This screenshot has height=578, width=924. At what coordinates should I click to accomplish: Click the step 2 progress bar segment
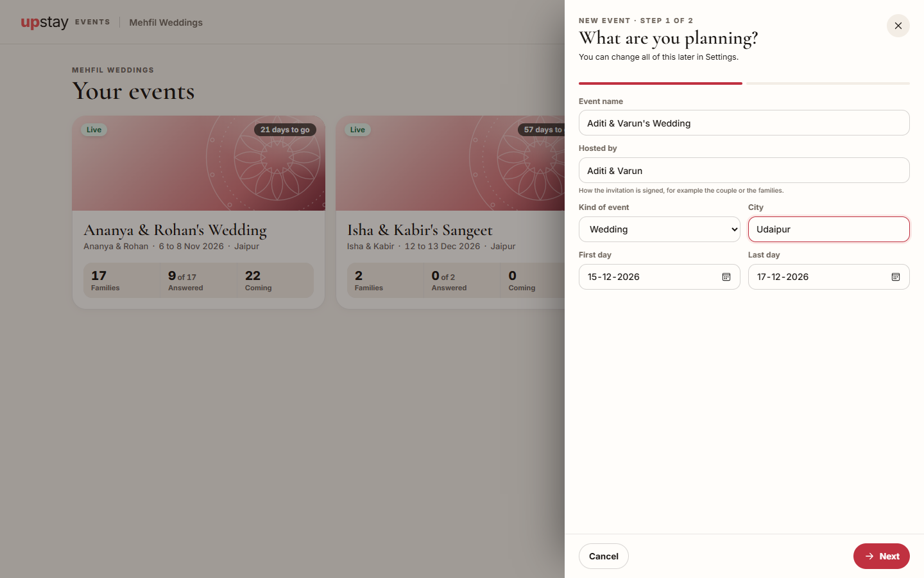[828, 83]
